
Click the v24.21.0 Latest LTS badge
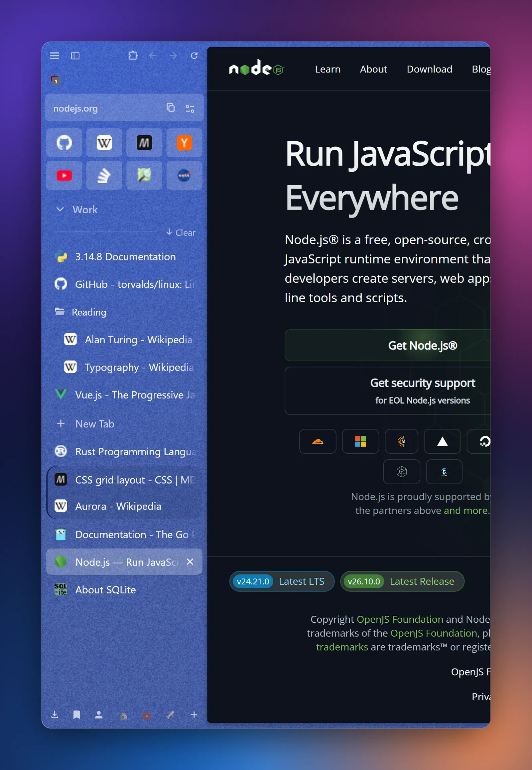click(282, 581)
